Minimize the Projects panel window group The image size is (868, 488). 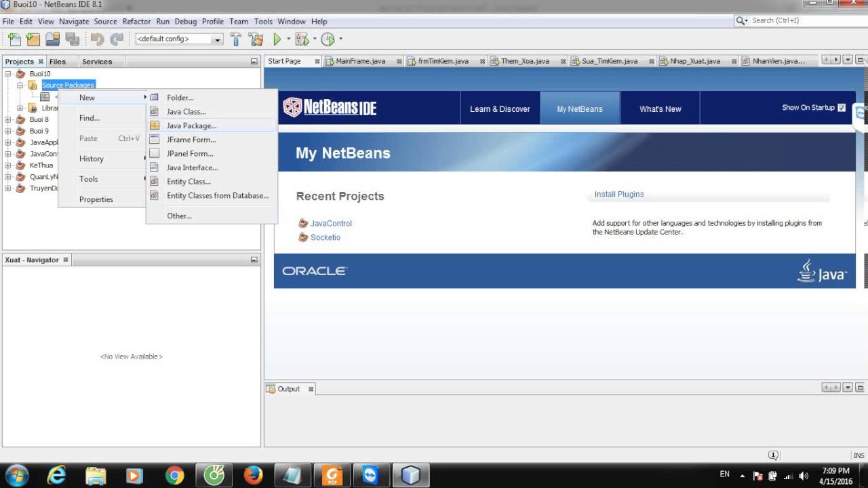point(254,61)
